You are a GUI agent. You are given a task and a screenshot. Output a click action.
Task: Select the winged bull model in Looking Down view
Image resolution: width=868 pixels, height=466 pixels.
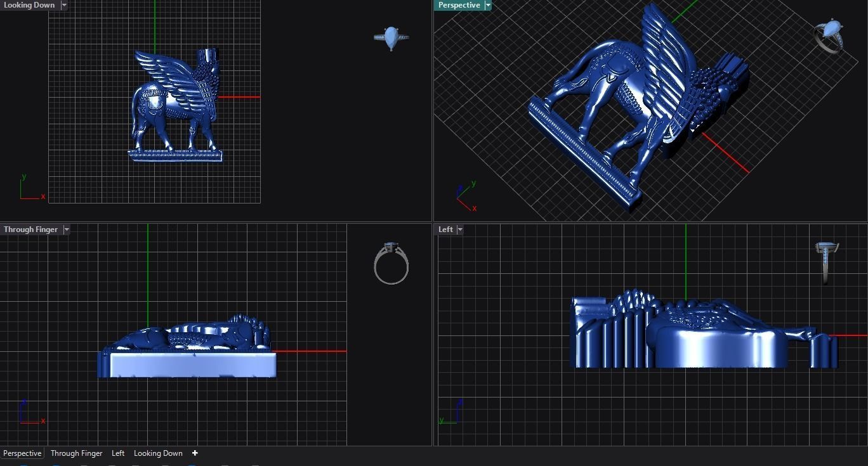tap(176, 105)
